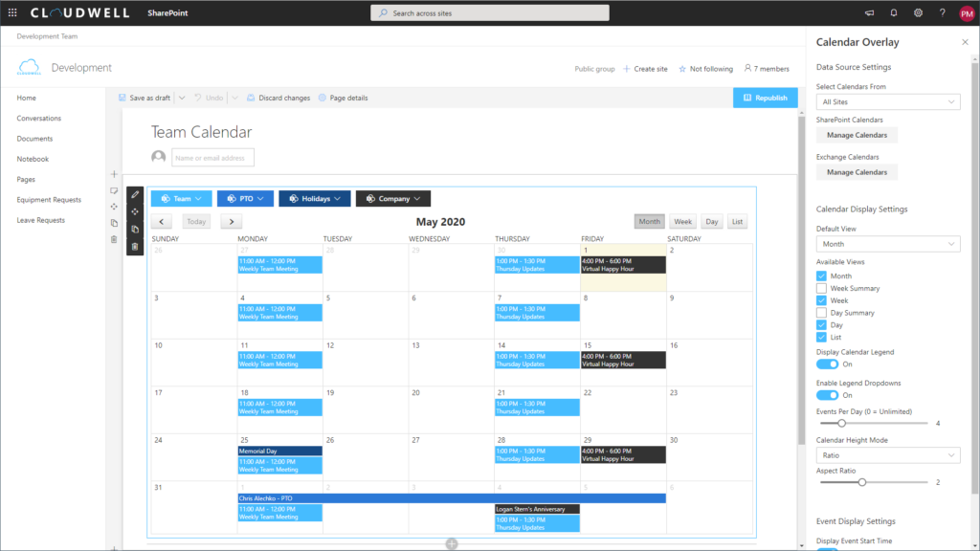Toggle Enable Legend Dropdowns switch
Image resolution: width=980 pixels, height=551 pixels.
pos(827,395)
